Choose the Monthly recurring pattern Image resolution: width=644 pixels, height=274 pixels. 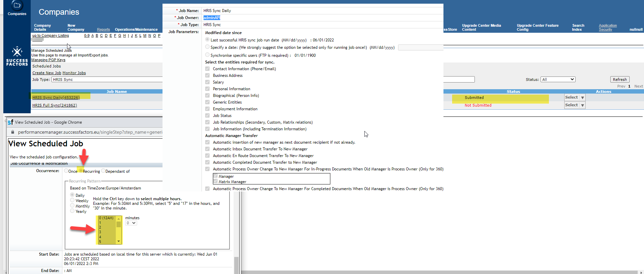(72, 205)
